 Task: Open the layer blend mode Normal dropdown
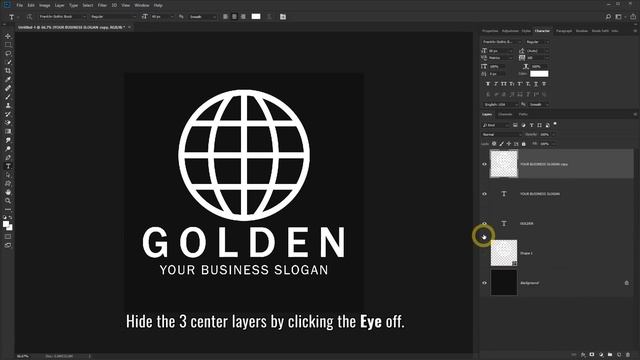pos(502,134)
